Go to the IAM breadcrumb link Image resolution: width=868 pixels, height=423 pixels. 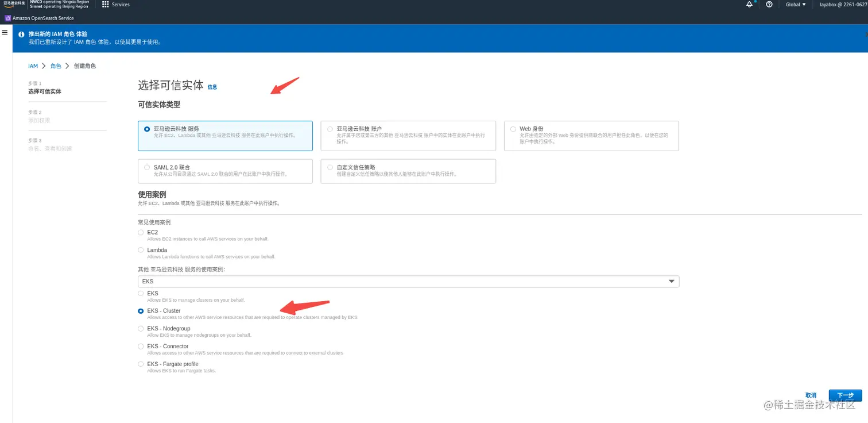33,66
